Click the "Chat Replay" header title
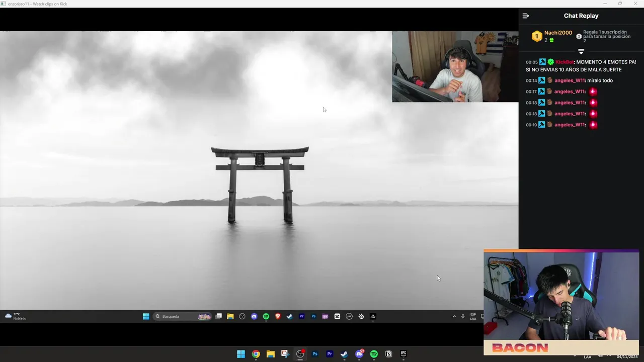 click(x=581, y=16)
